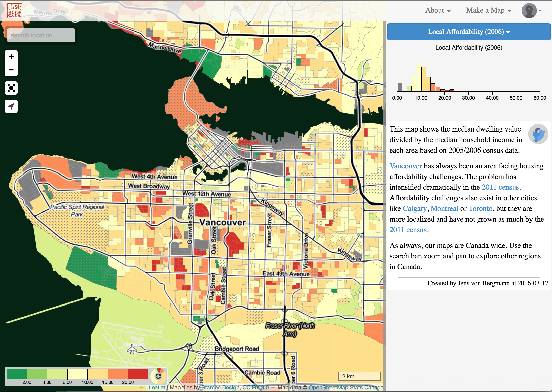Open the Calgary link
Screen dimensions: 552x392
(414, 209)
